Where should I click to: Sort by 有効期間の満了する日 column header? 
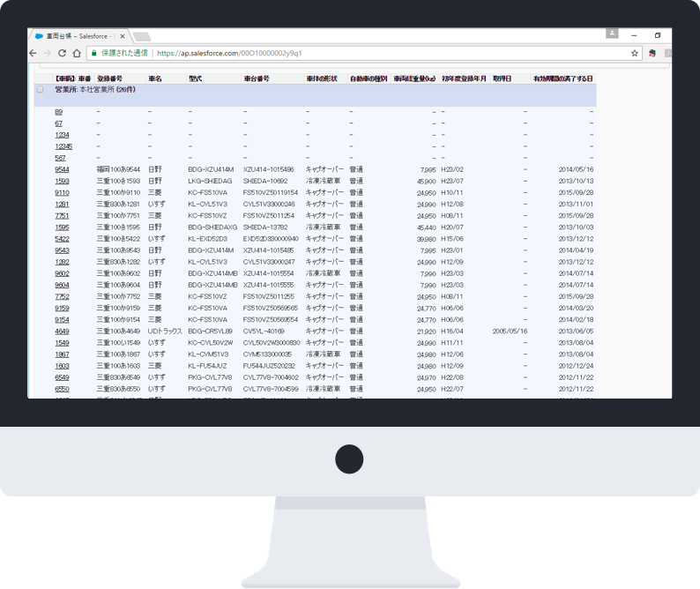(563, 78)
